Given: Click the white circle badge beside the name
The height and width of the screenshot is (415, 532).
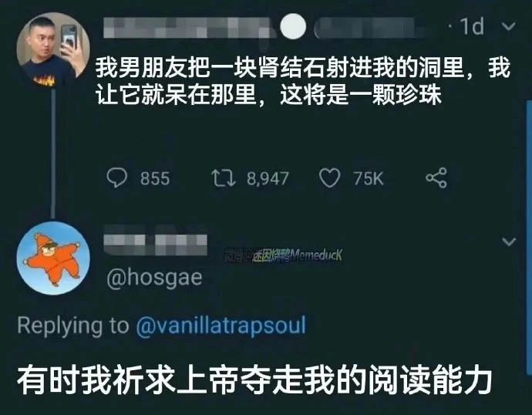Looking at the screenshot, I should [x=293, y=26].
